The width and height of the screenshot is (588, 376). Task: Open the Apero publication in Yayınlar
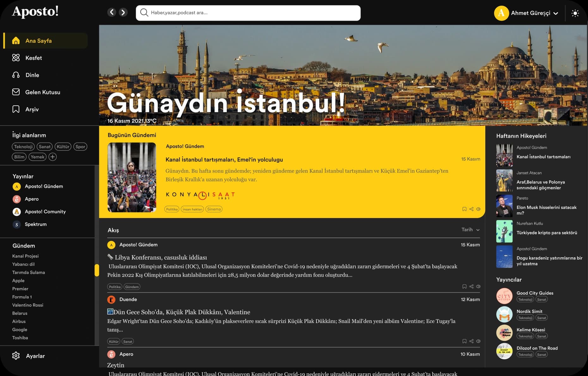[26, 199]
